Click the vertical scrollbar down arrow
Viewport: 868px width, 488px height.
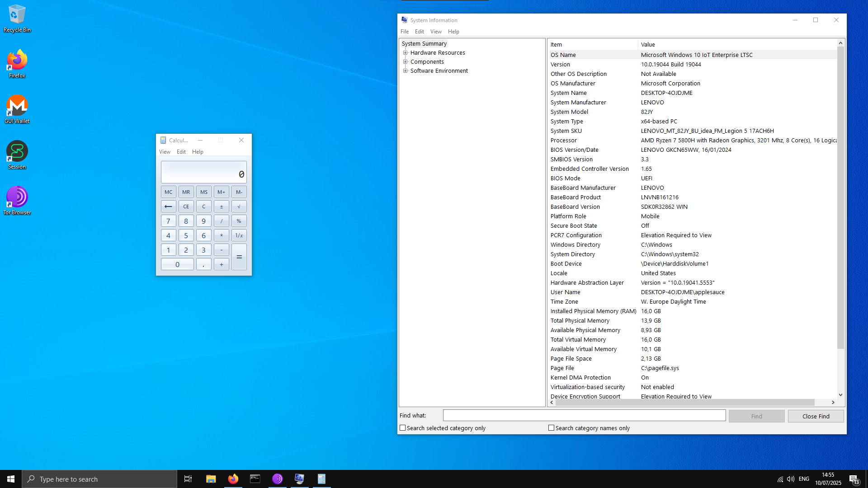(x=840, y=395)
